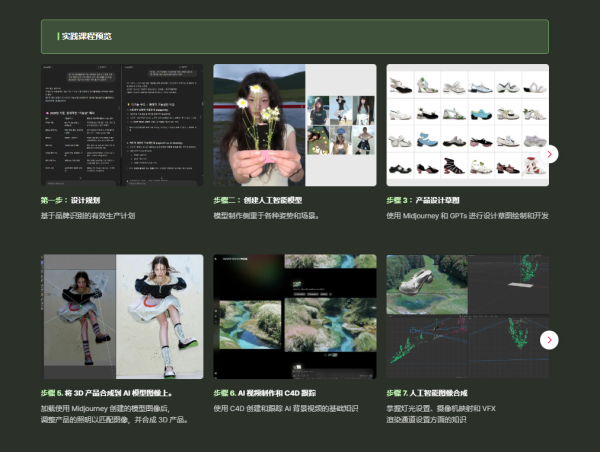
Task: Click the title 步骤 5. 将 3D 产品合成到 AI 模型图像上
Action: point(106,393)
